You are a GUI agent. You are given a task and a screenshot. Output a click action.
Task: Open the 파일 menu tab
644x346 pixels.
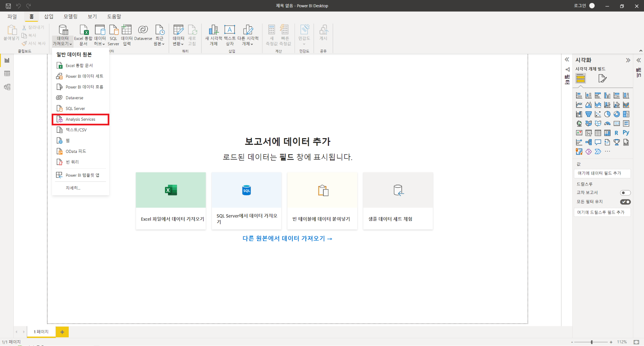12,16
